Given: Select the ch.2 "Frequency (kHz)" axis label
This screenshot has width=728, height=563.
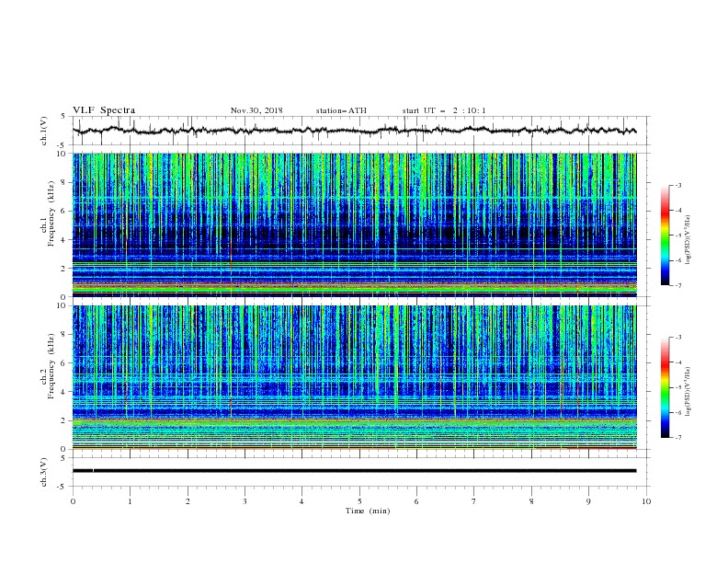Looking at the screenshot, I should (51, 365).
